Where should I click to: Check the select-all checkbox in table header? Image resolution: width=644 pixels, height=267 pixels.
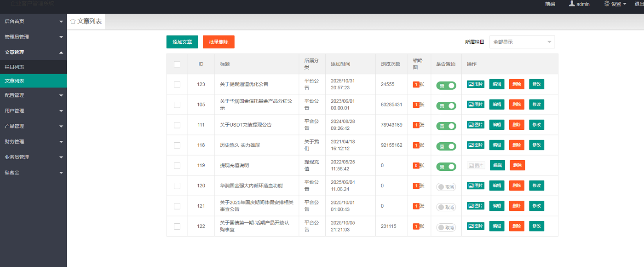click(177, 64)
